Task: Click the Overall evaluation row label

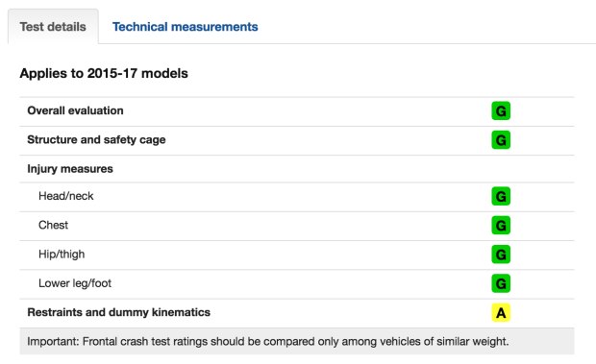Action: (75, 110)
